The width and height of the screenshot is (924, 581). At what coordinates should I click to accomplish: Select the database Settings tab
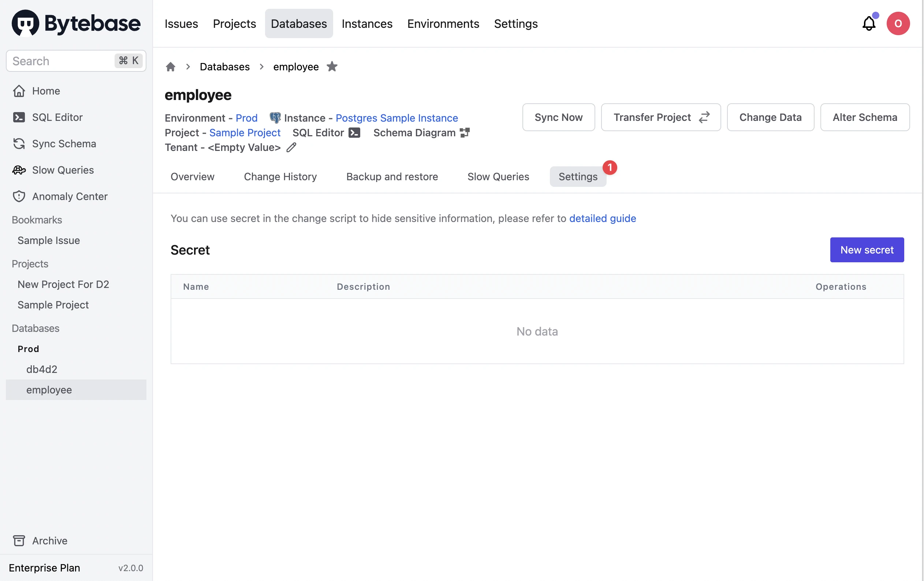point(578,176)
